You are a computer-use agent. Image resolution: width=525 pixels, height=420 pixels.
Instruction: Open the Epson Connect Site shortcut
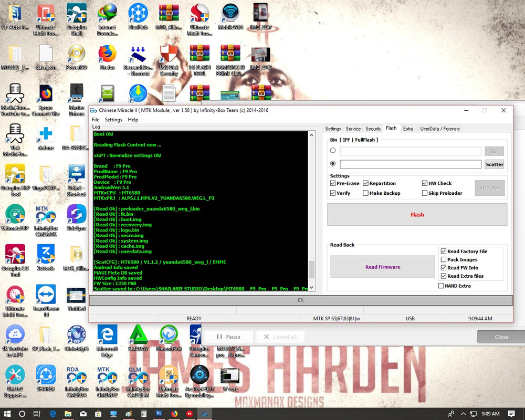click(x=46, y=100)
